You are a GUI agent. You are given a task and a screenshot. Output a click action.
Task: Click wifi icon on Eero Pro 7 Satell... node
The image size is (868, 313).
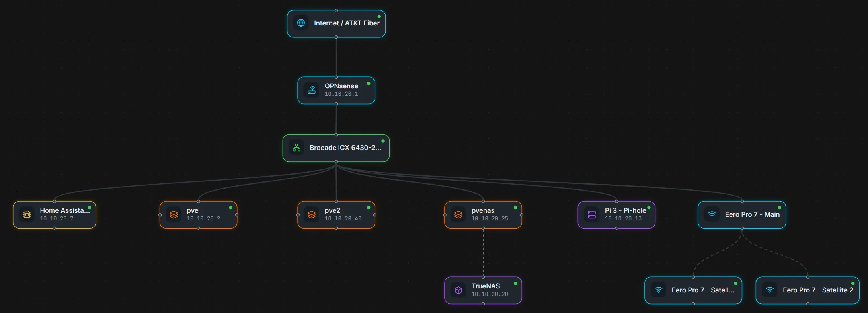pos(659,290)
